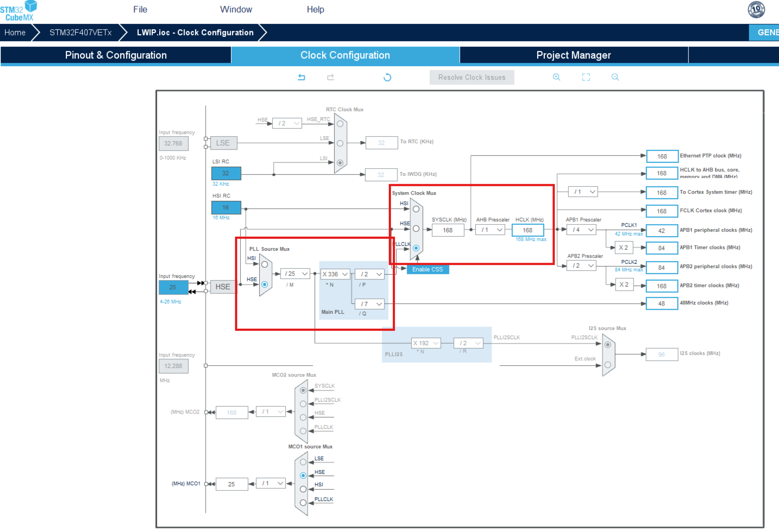Select HSI in PLL Source Mux
Screen dimensions: 779x532
[x=265, y=265]
